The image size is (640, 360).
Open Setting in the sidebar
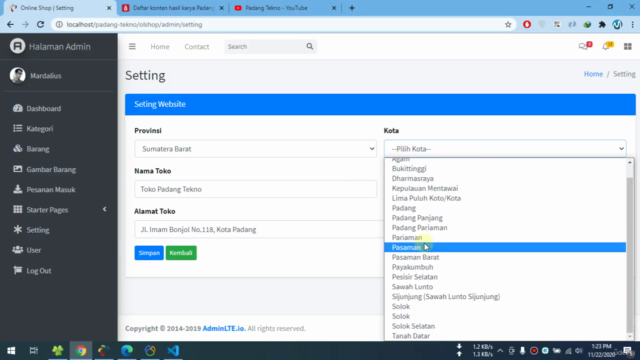tap(38, 230)
